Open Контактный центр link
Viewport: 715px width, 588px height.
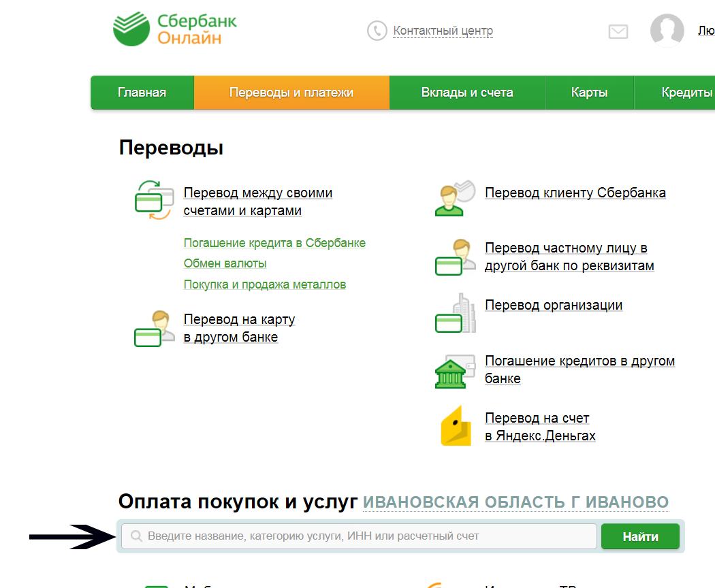[443, 31]
